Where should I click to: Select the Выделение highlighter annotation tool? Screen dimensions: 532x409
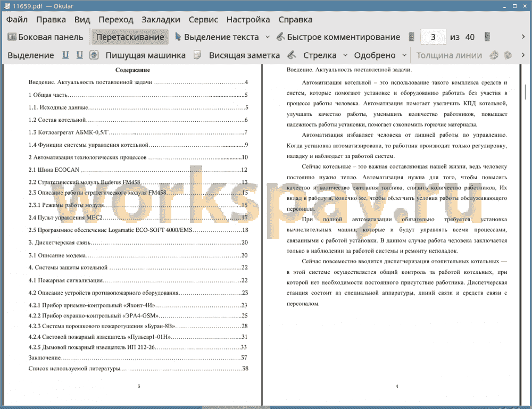[x=30, y=55]
